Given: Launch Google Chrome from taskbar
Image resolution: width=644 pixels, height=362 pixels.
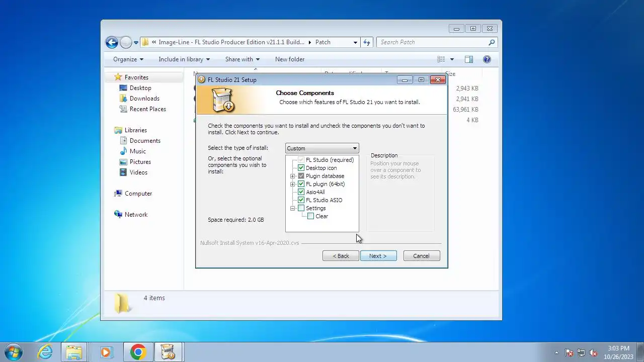Looking at the screenshot, I should pyautogui.click(x=138, y=352).
